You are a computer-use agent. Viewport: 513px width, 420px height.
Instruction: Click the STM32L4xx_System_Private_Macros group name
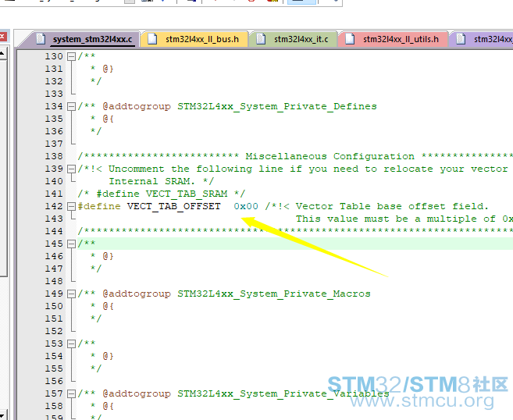coord(274,294)
